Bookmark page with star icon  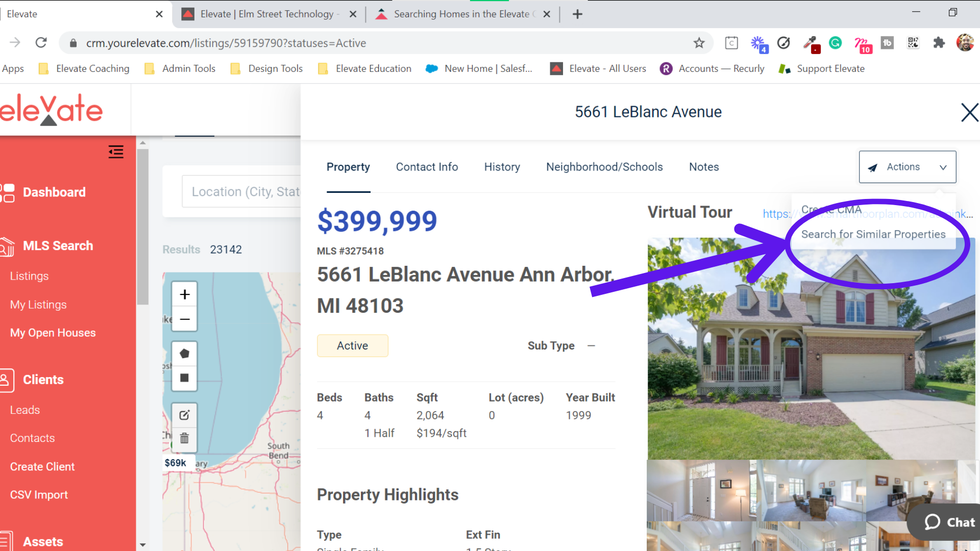click(699, 43)
